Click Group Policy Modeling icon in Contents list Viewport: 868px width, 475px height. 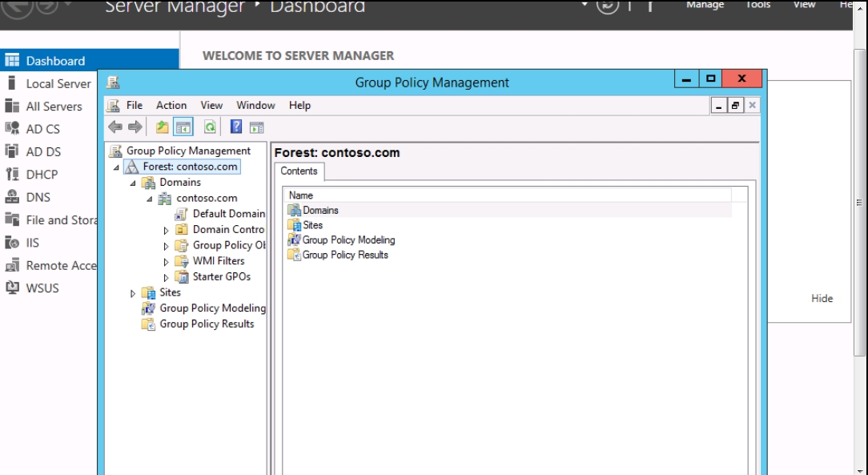point(294,240)
